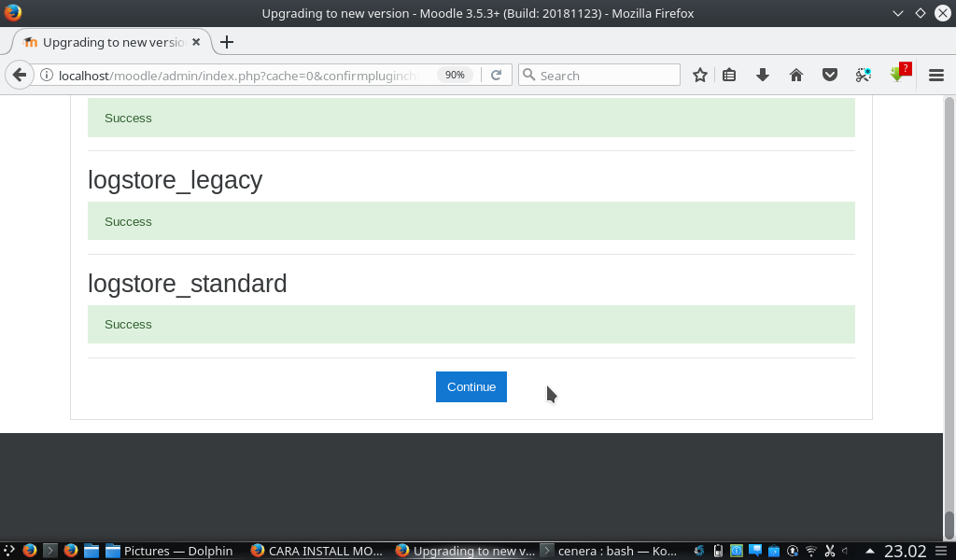Viewport: 956px width, 560px height.
Task: Save page to Pocket icon
Action: [x=829, y=75]
